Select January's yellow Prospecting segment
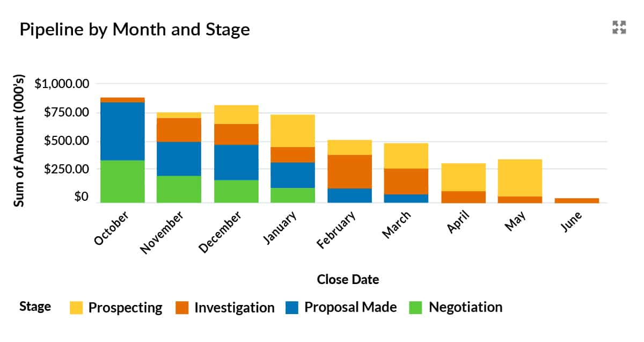 [x=292, y=130]
